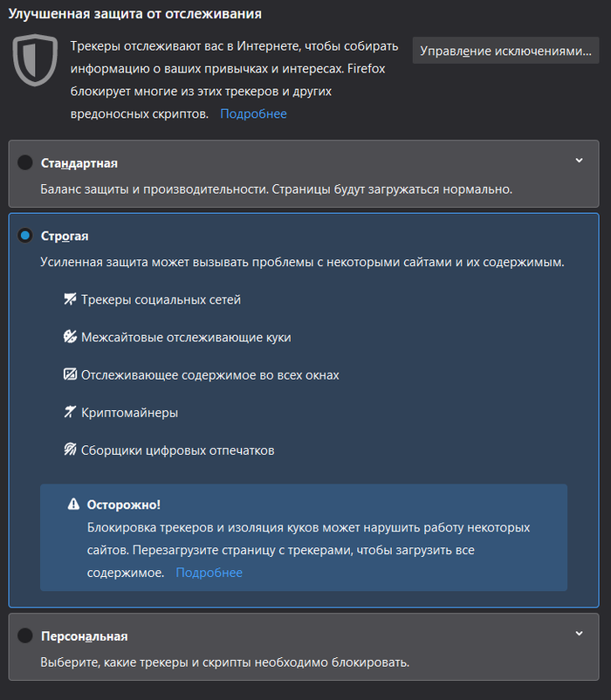Click the cryptominers icon
Viewport: 611px width, 700px height.
click(x=70, y=412)
